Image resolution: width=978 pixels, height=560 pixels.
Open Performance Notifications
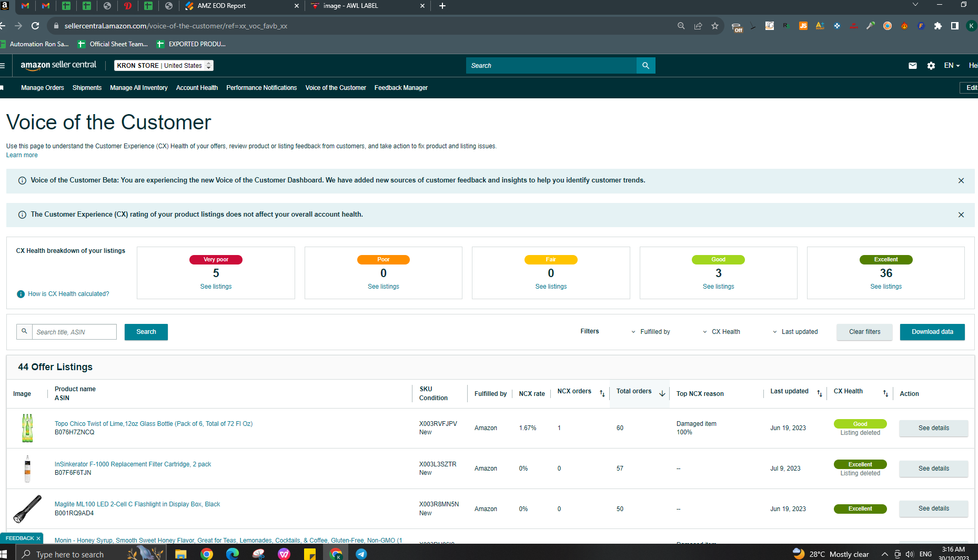tap(261, 88)
